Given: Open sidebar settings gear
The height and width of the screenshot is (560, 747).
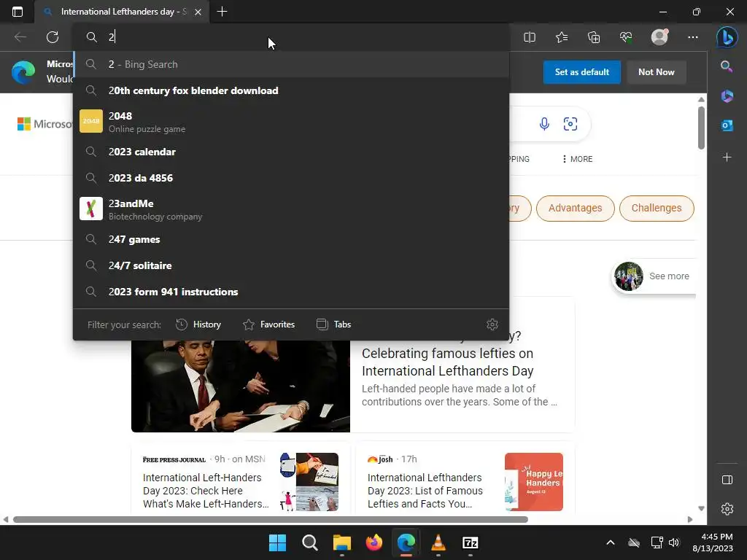Looking at the screenshot, I should click(727, 509).
